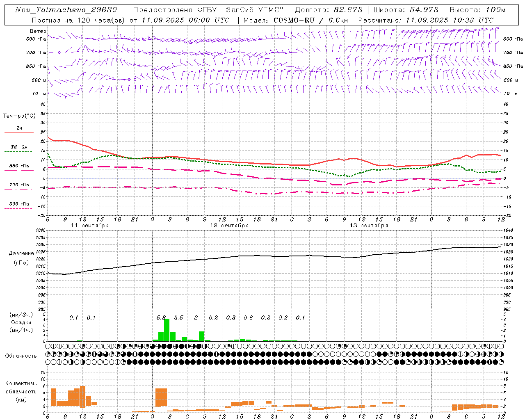
Task: Click the (мм/3ч.) precipitation unit label
Action: coord(21,315)
